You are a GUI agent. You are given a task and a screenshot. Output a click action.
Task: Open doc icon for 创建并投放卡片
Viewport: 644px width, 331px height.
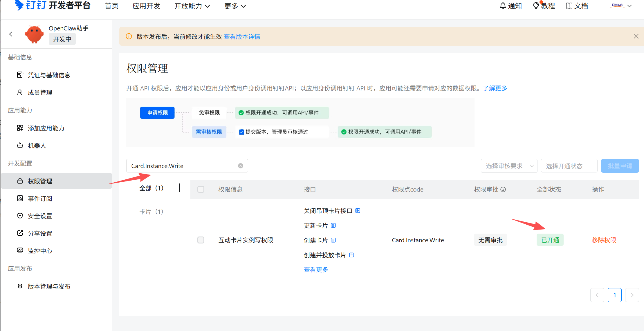click(351, 255)
